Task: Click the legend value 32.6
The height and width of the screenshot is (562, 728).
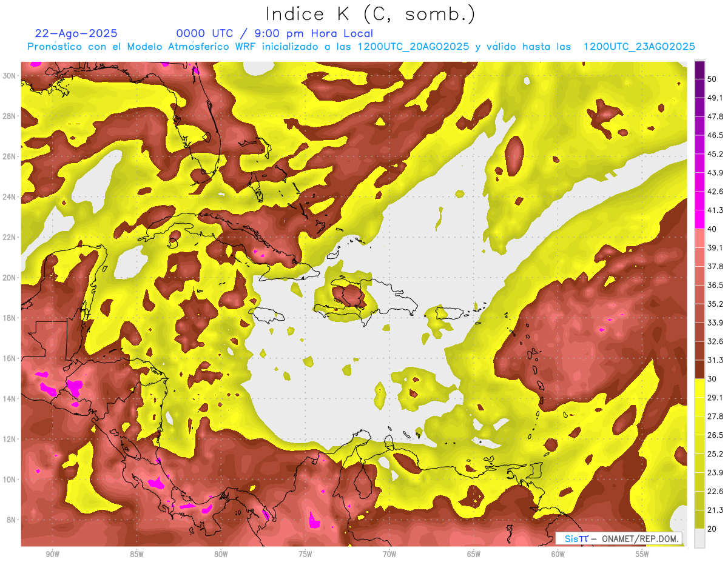Action: [x=715, y=341]
